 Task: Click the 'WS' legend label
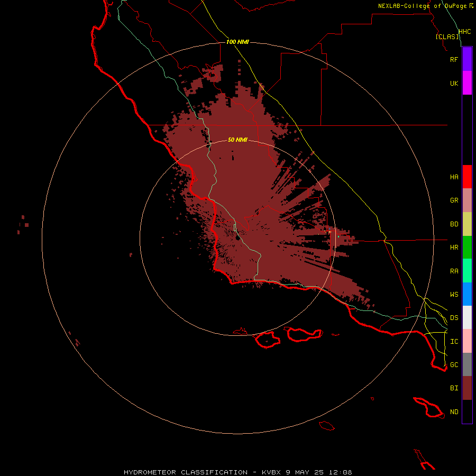[x=454, y=295]
